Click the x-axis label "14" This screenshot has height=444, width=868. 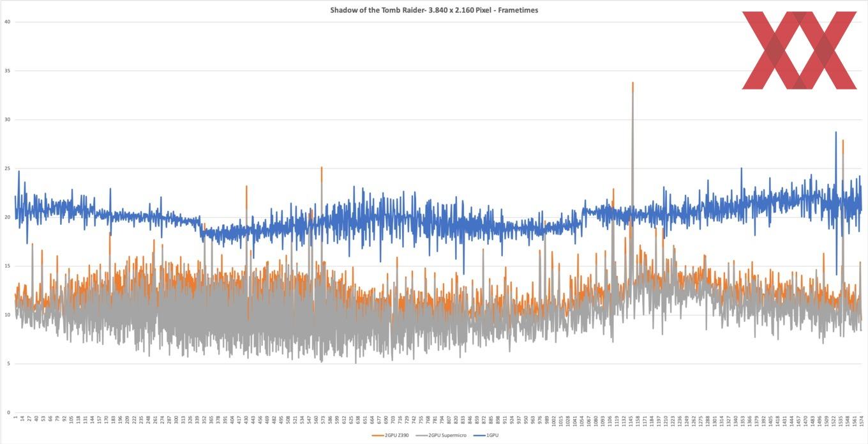[x=22, y=419]
